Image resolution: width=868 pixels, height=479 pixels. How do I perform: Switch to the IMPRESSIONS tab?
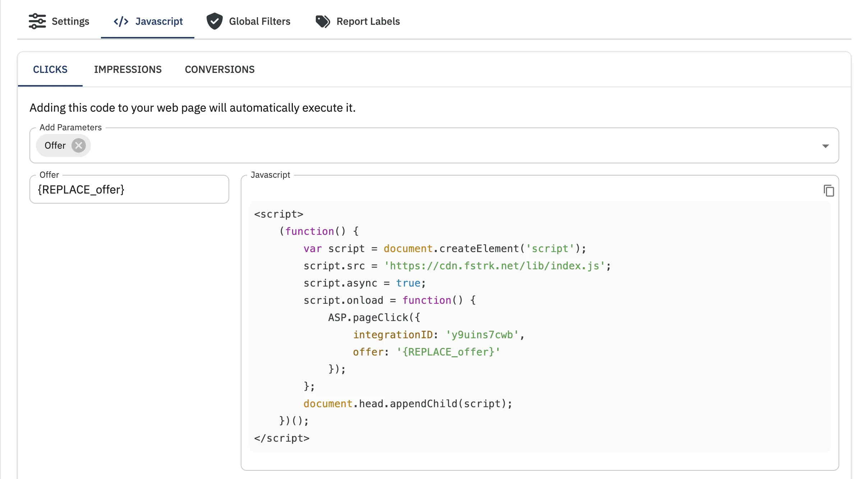coord(128,69)
